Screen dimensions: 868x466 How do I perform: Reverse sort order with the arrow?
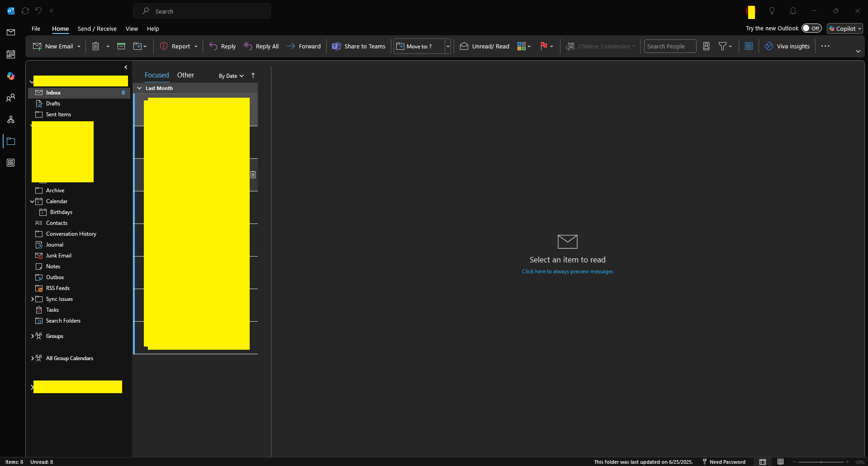[253, 76]
